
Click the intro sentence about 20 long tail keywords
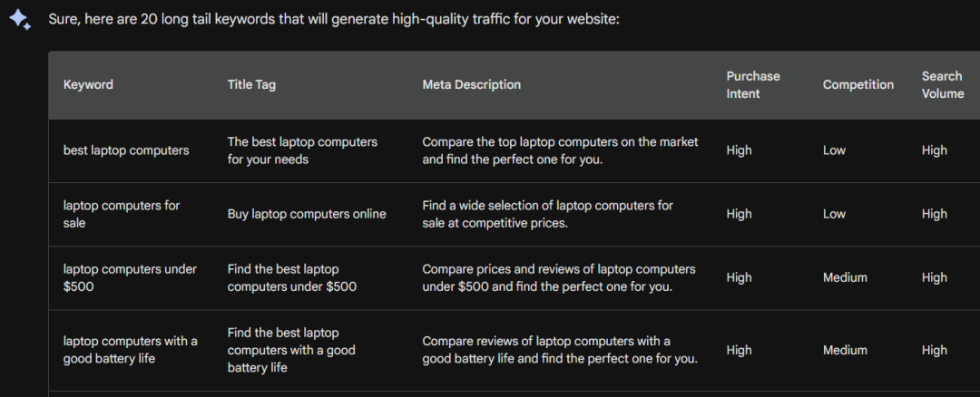[334, 19]
